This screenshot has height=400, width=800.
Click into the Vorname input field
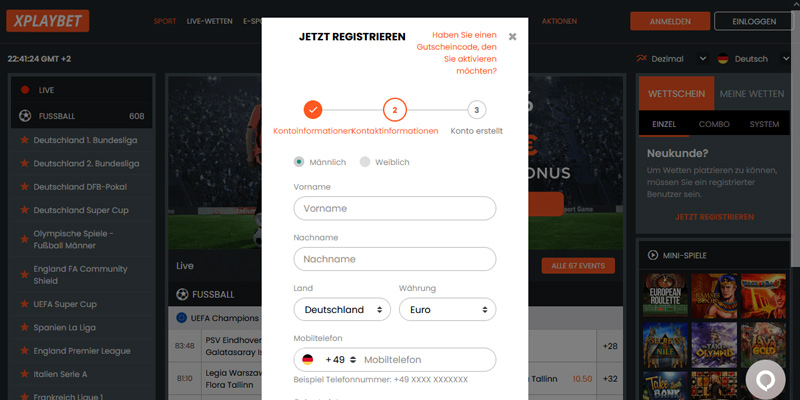tap(395, 208)
